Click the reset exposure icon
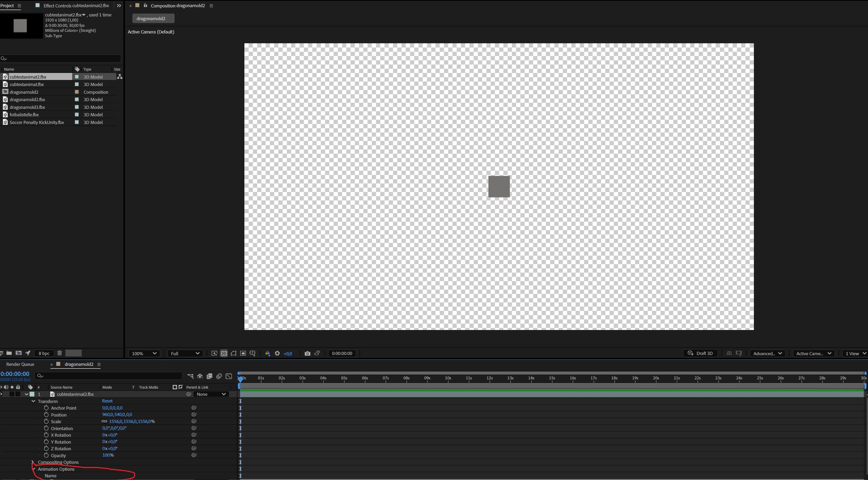Image resolution: width=868 pixels, height=480 pixels. (x=277, y=353)
